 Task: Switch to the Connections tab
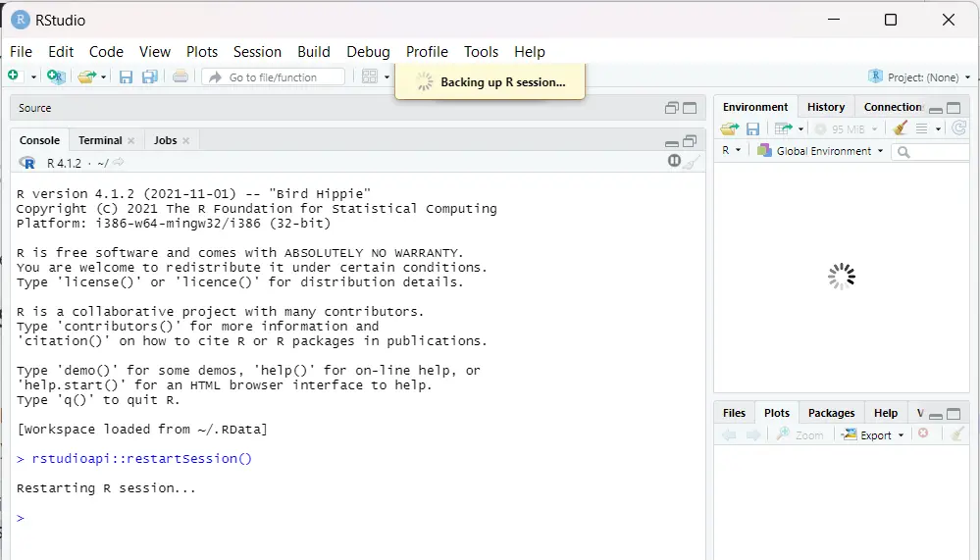[893, 107]
